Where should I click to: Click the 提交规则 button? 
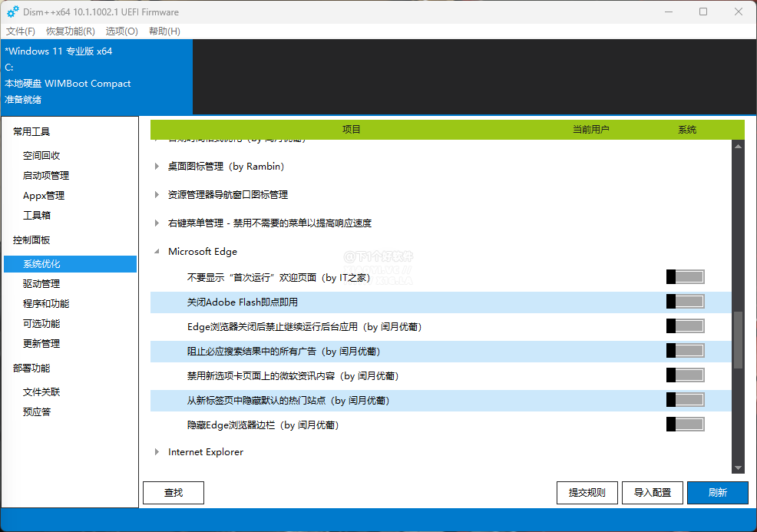pos(587,492)
